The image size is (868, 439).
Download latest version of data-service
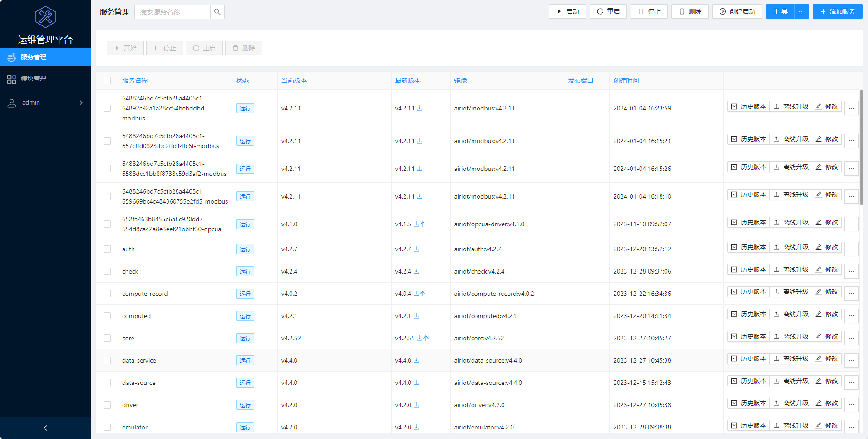(x=416, y=360)
